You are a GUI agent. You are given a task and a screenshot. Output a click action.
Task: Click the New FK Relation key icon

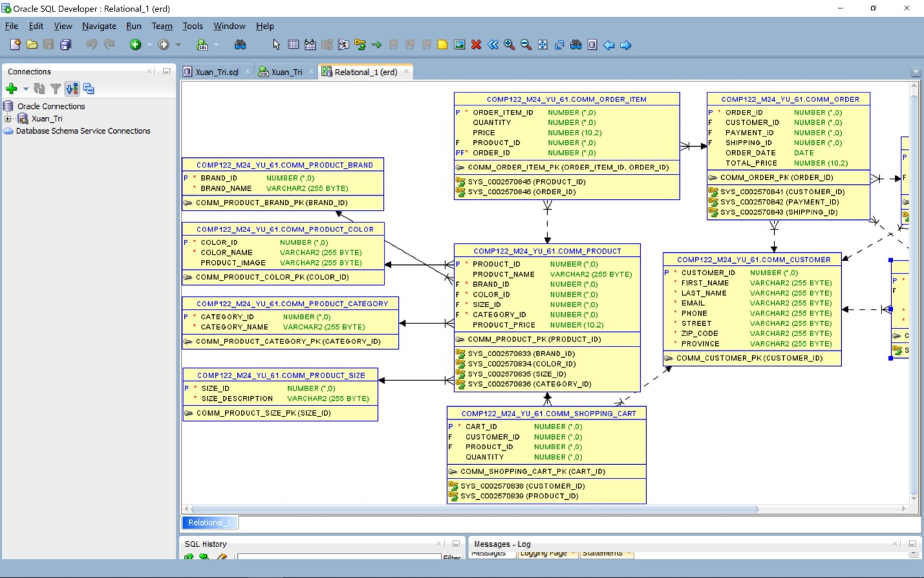(360, 45)
